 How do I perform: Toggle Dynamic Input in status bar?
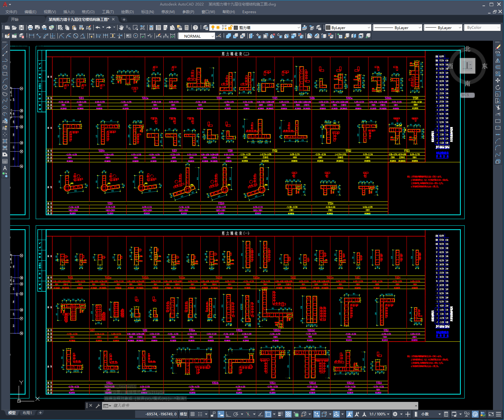pyautogui.click(x=221, y=414)
